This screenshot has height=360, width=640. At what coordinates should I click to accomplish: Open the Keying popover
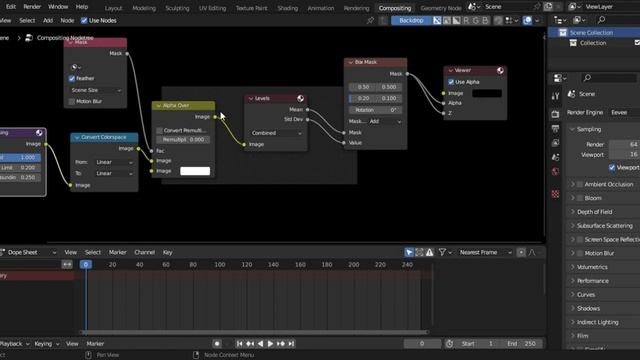(46, 344)
